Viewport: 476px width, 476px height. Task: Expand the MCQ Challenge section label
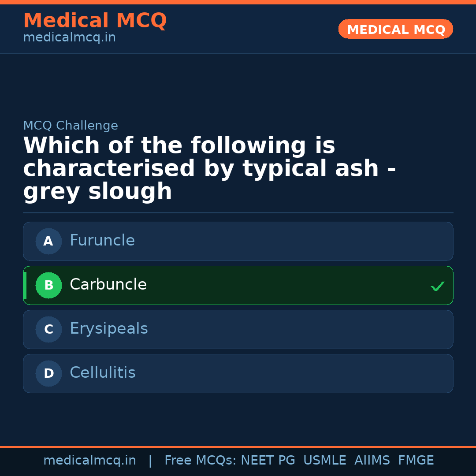[71, 126]
